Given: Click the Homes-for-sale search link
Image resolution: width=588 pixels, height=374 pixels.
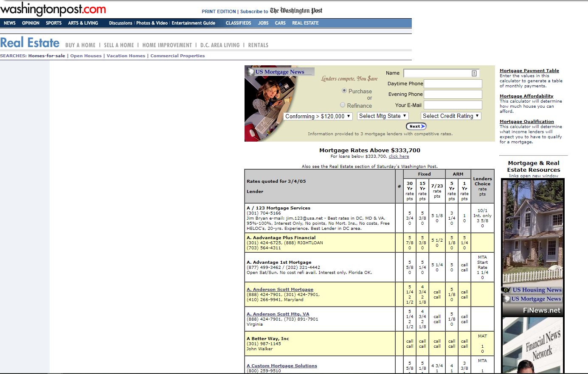Looking at the screenshot, I should pyautogui.click(x=47, y=56).
